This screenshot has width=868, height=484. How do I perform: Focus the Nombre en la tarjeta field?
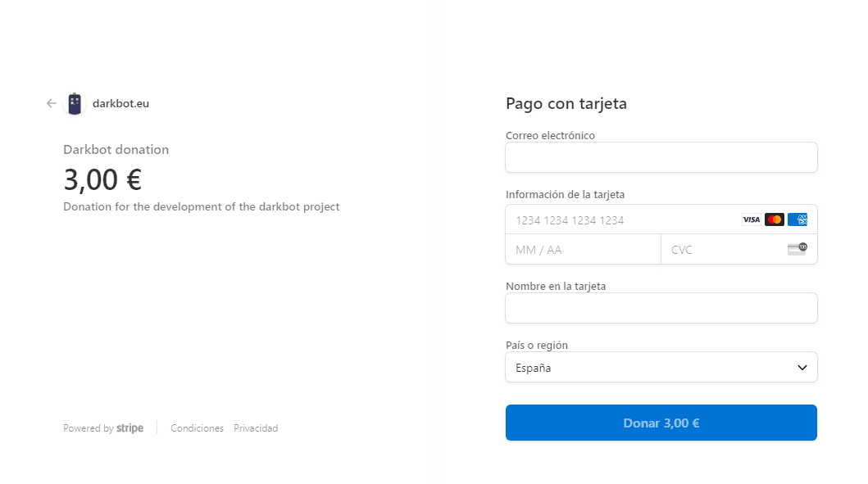(x=661, y=308)
